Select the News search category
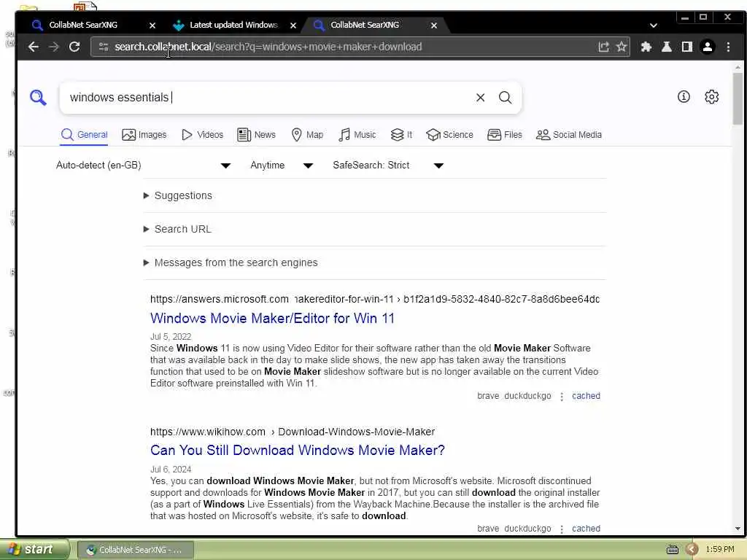The image size is (747, 560). click(x=256, y=135)
